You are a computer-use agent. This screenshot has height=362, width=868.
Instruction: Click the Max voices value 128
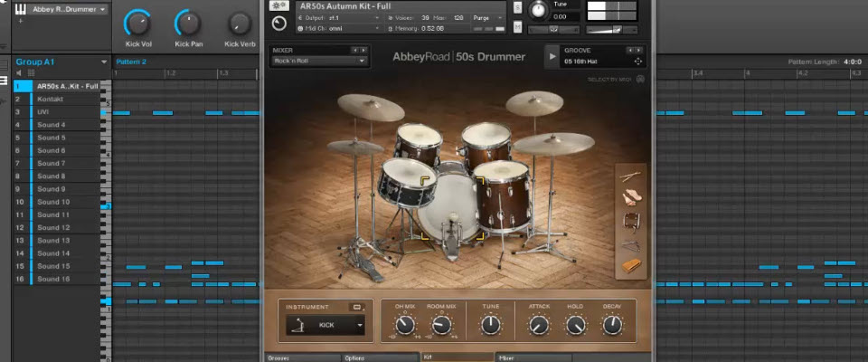458,18
